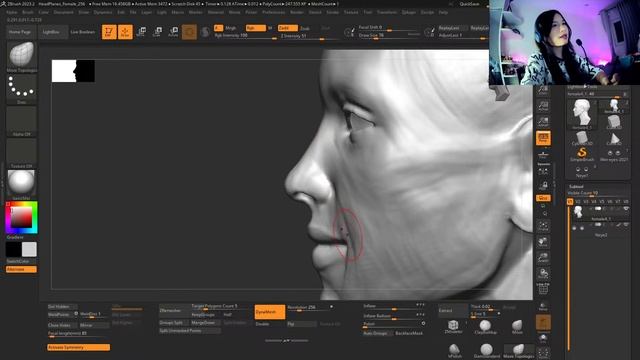Click the L.Sym local symmetry icon
This screenshot has width=640, height=360.
pyautogui.click(x=543, y=171)
